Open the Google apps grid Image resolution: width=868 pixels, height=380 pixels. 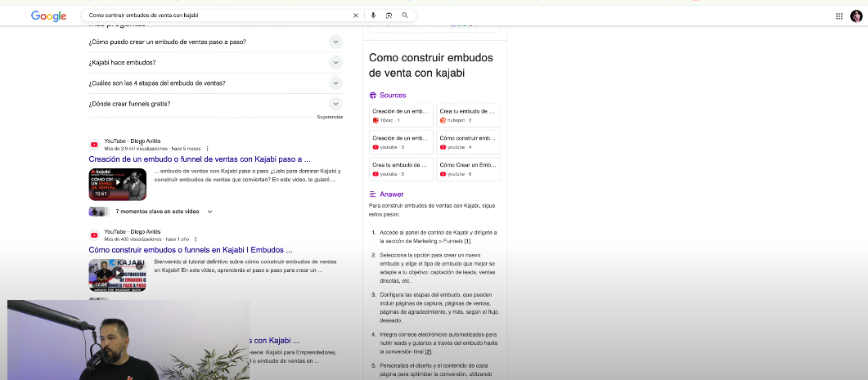[839, 16]
